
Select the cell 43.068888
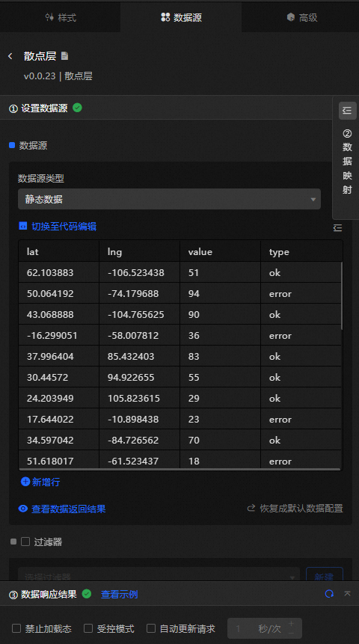click(59, 314)
